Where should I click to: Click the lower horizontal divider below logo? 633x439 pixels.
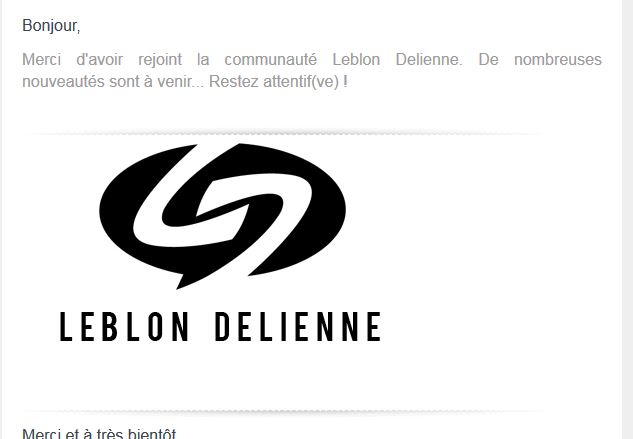click(x=283, y=412)
